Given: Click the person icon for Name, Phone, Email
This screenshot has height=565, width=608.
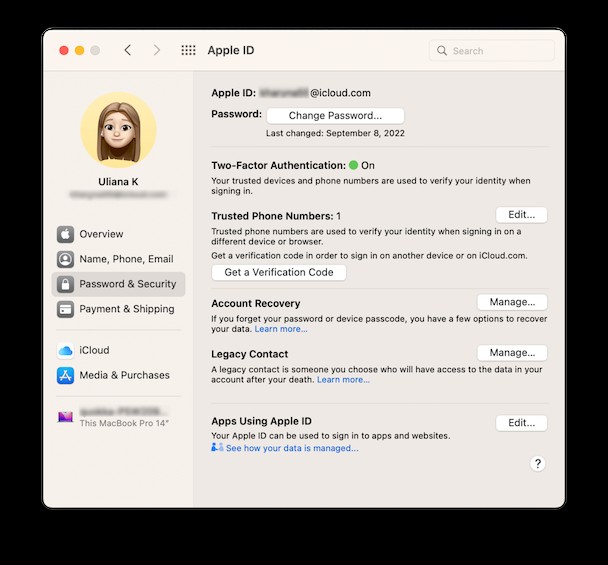Looking at the screenshot, I should [x=65, y=259].
